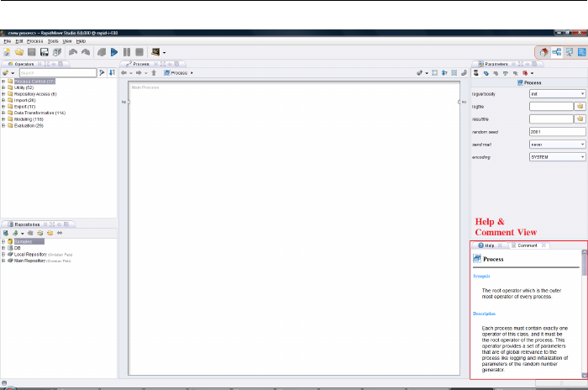Click the Save As toolbar icon

tap(45, 52)
